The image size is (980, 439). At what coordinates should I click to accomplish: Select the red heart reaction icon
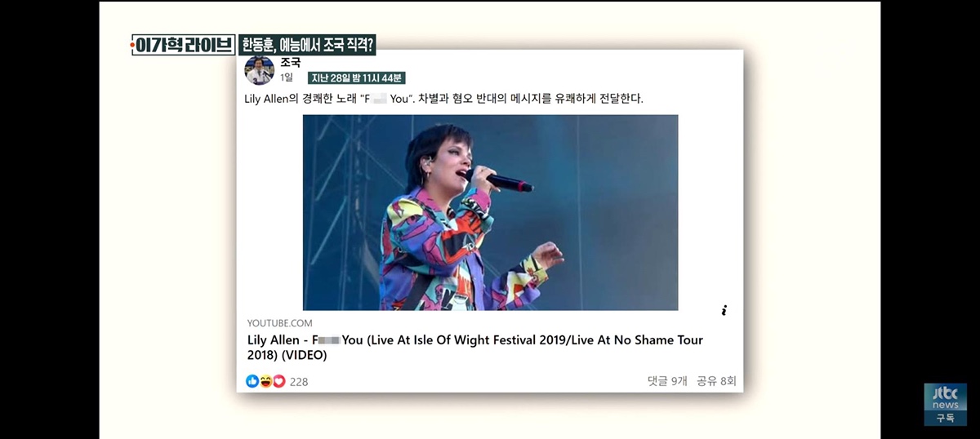(278, 381)
